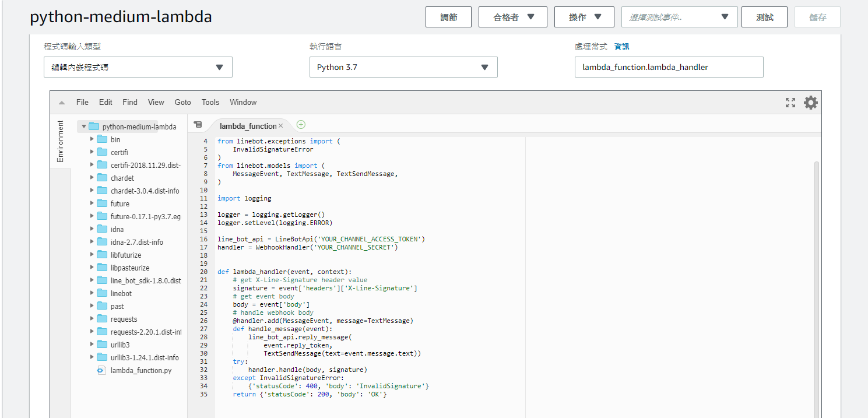
Task: Click the 'YOUR_CHANNEL_SECRET' string
Action: tap(356, 247)
